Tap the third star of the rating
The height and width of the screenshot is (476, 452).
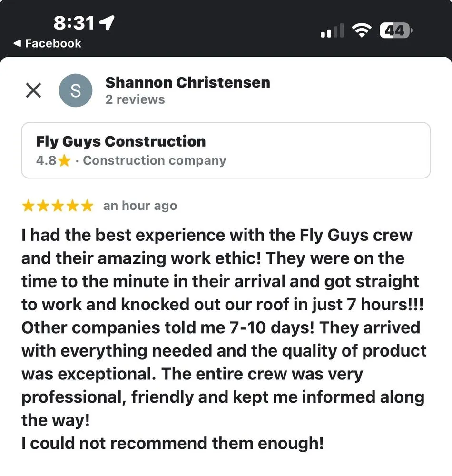pos(57,206)
